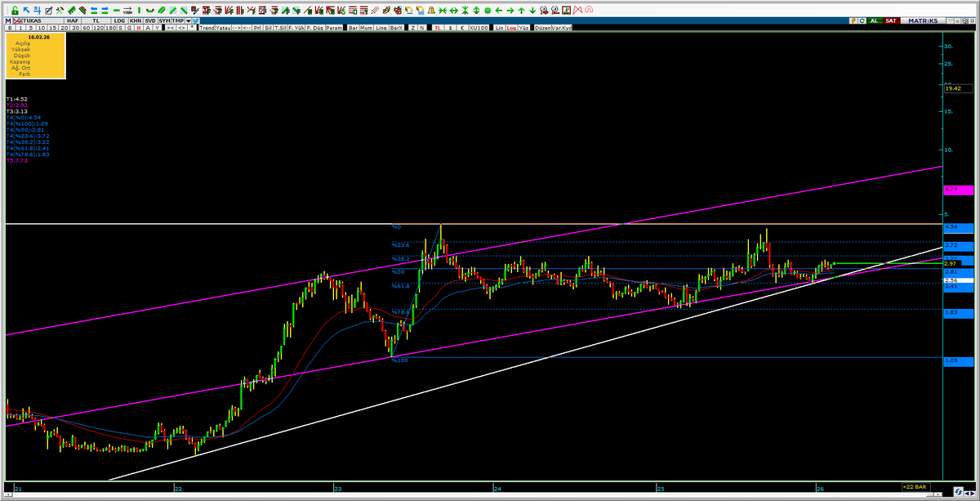Click the green down arrow icon
The height and width of the screenshot is (501, 980).
[532, 11]
